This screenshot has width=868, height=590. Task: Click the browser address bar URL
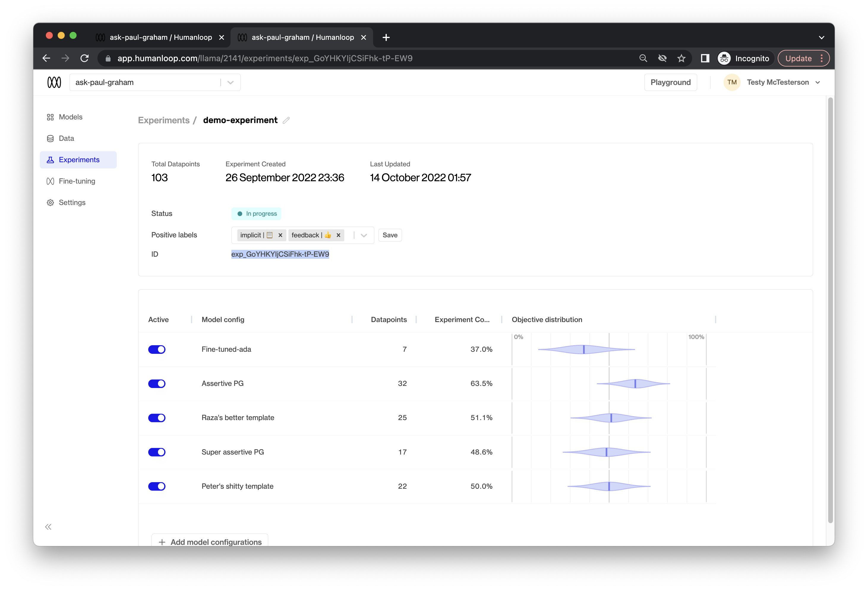265,58
